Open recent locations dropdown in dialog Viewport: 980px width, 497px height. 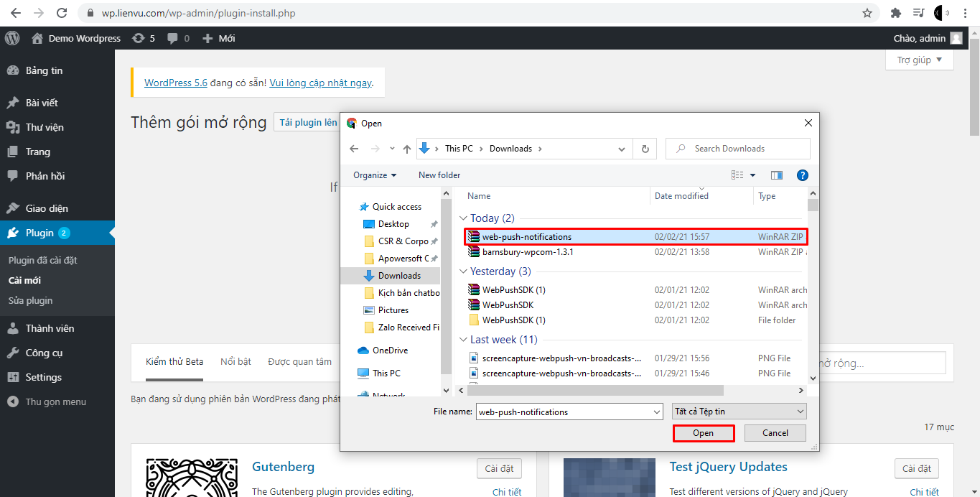click(x=392, y=149)
